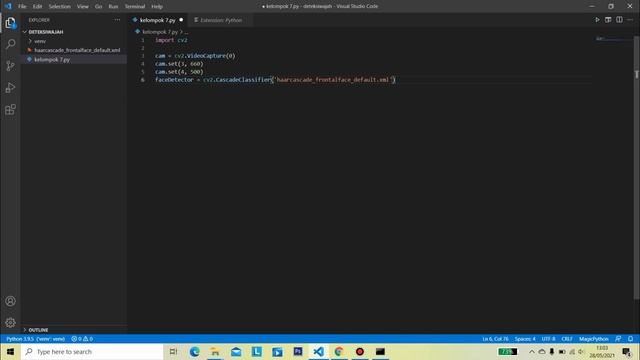This screenshot has height=360, width=640.
Task: Change encoding via UTF-8 status item
Action: pyautogui.click(x=548, y=339)
